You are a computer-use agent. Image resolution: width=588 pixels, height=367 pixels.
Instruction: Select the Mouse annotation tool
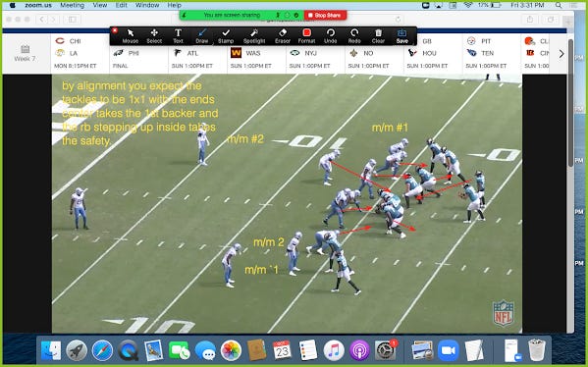[x=131, y=36]
